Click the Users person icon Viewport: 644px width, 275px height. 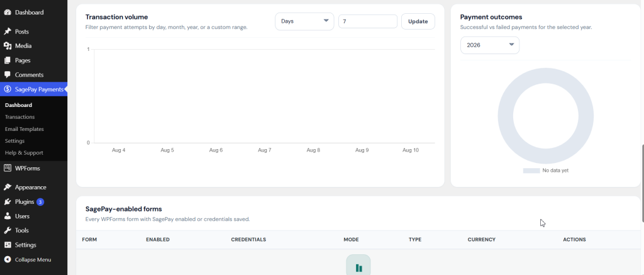coord(8,216)
